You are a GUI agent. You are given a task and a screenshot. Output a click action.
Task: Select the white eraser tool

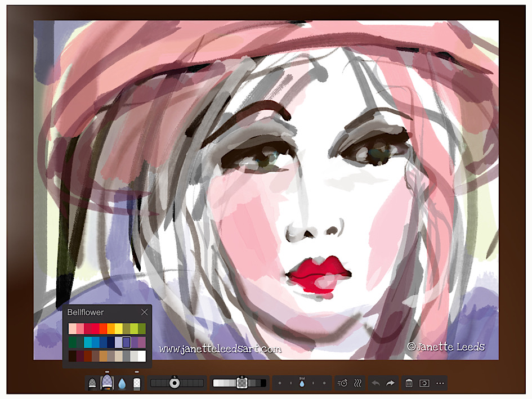coord(136,383)
